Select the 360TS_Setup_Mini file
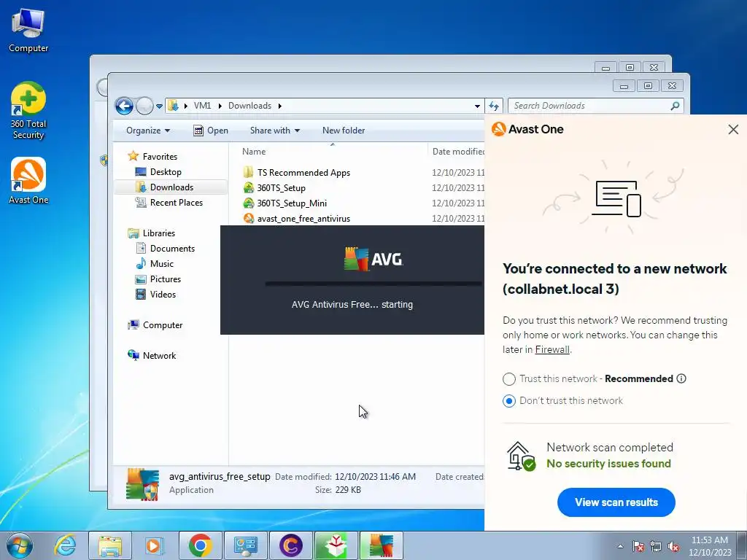 (292, 203)
